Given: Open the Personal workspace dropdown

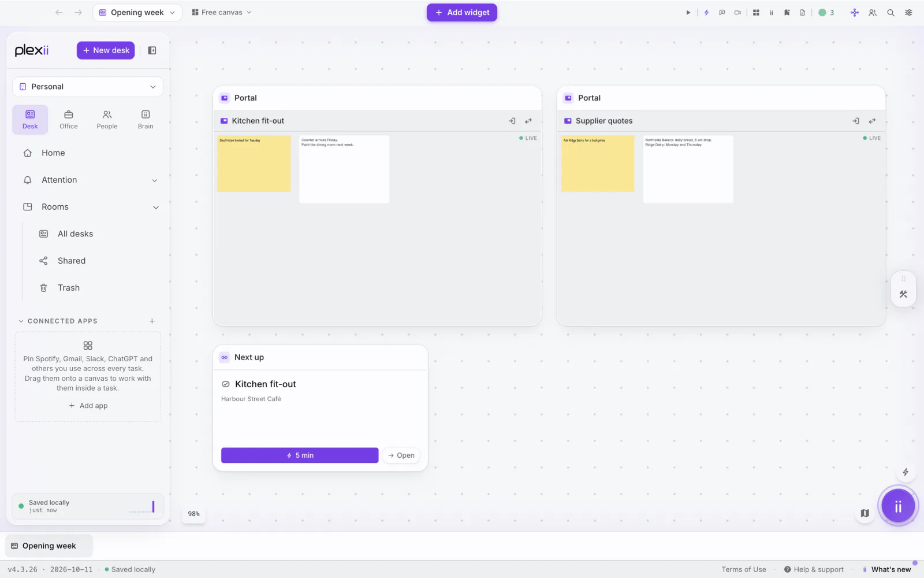Looking at the screenshot, I should pyautogui.click(x=88, y=87).
